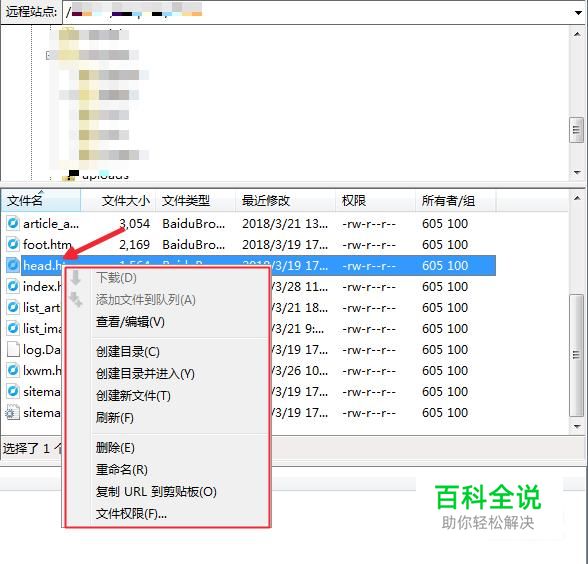Select the log.Da file name

[x=42, y=350]
